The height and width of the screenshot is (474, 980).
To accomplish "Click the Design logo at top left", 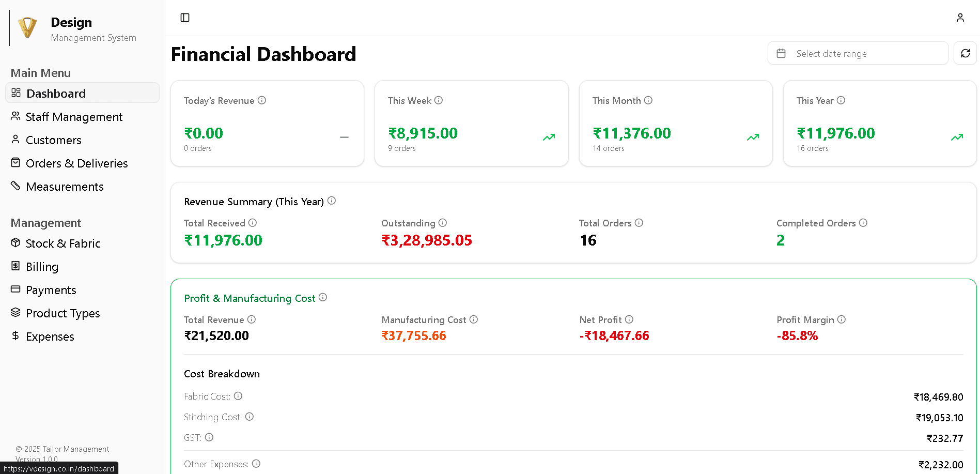I will (27, 27).
